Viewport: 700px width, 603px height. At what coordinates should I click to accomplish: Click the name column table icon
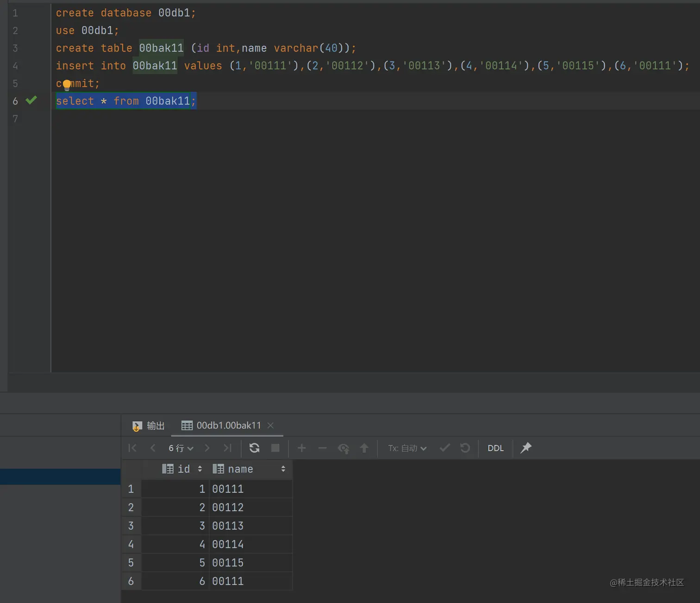click(x=218, y=469)
